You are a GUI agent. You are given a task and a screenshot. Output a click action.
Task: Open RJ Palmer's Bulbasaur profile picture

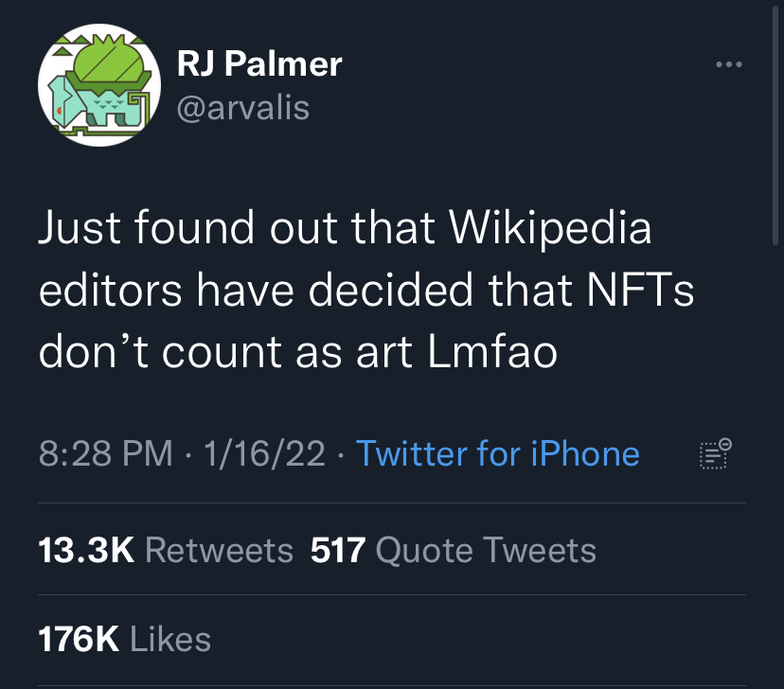[99, 85]
